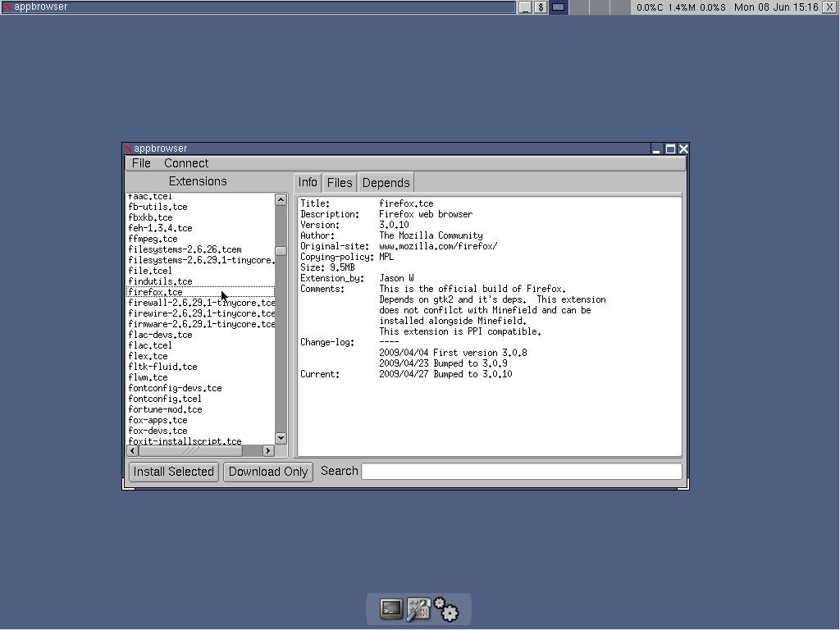The image size is (840, 630).
Task: Click the date and time in the top bar
Action: (776, 7)
